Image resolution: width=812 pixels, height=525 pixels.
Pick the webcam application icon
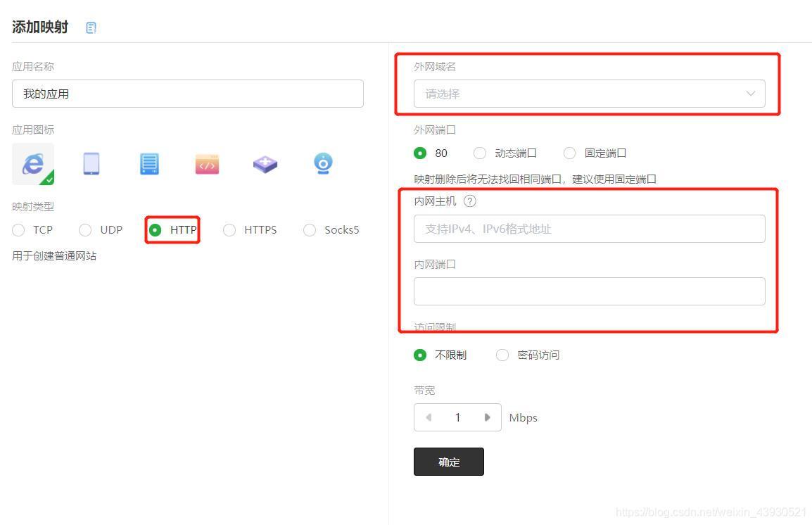point(323,163)
